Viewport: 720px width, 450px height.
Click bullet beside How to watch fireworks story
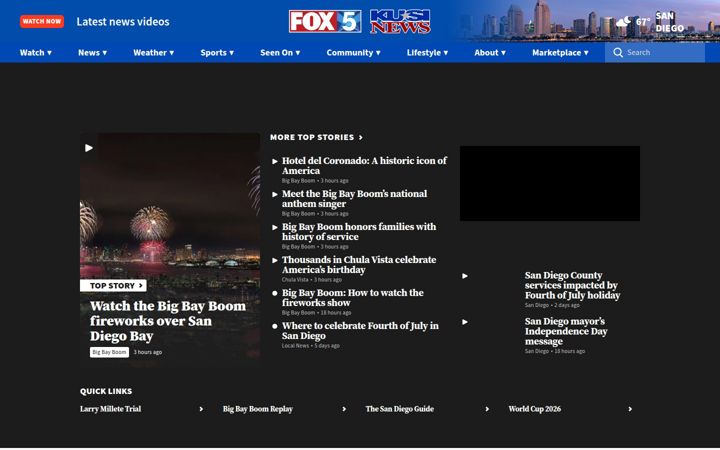point(275,293)
